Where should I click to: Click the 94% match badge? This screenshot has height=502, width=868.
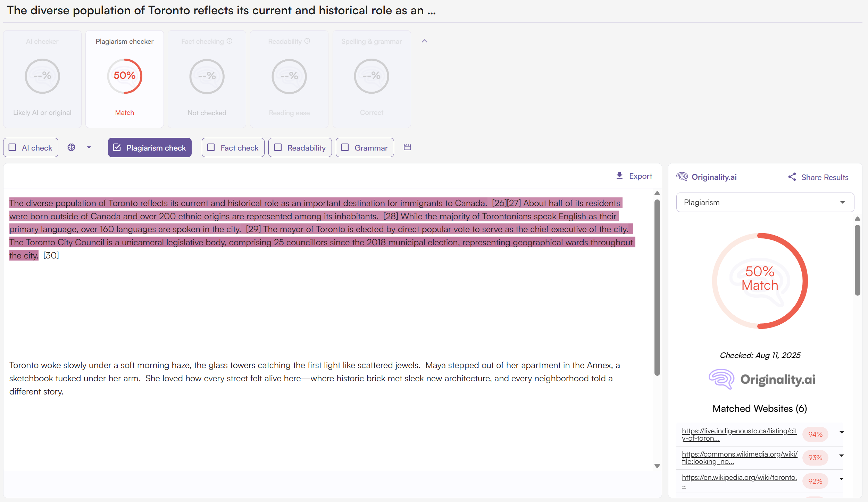(x=815, y=434)
